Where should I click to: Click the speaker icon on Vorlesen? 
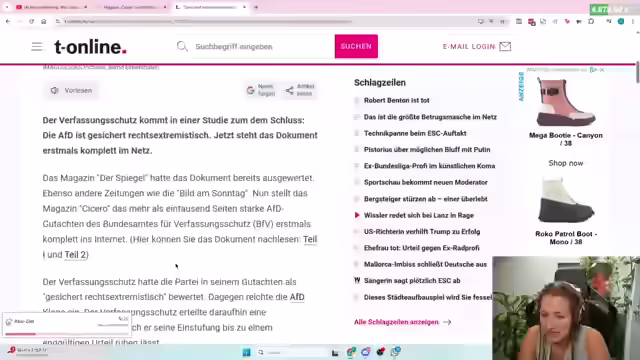(55, 90)
